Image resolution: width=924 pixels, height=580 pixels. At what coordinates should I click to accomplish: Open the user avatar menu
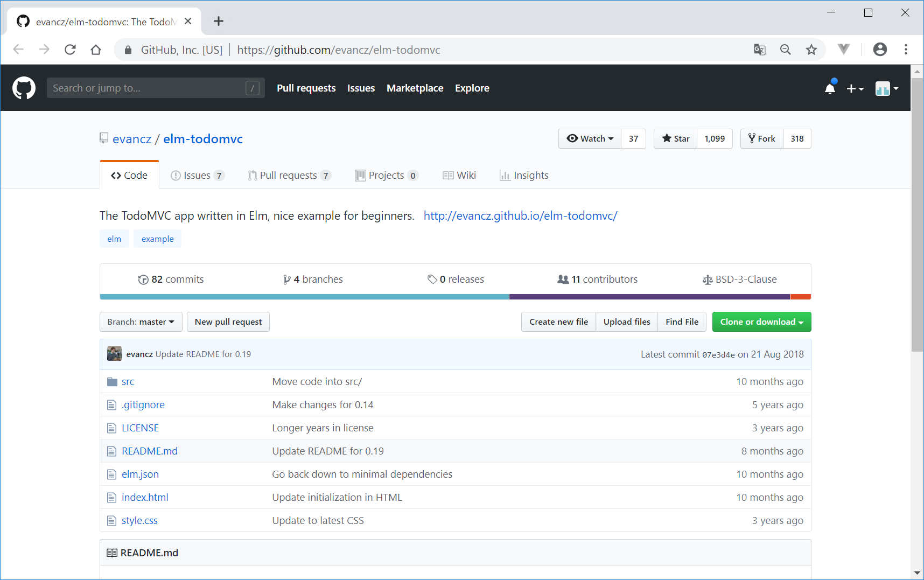pyautogui.click(x=886, y=89)
